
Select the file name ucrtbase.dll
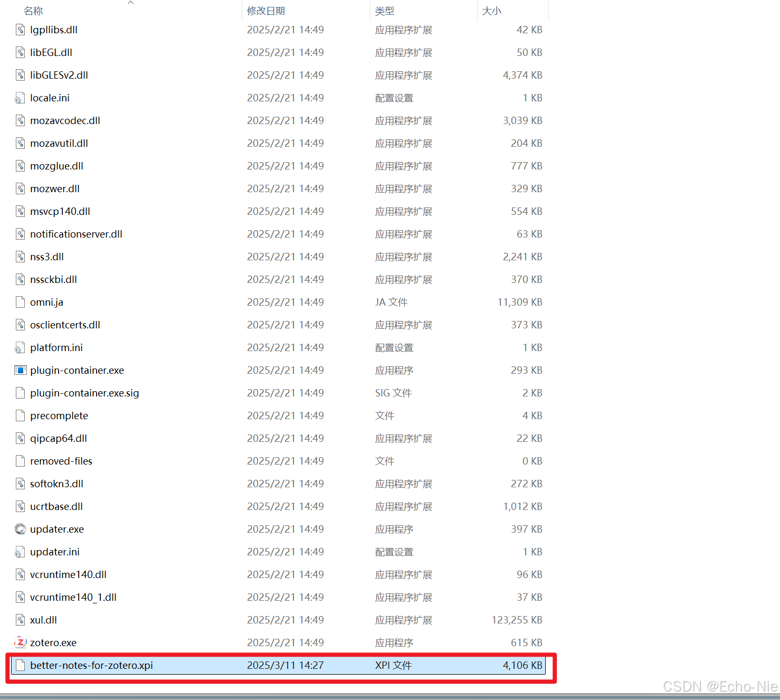[x=56, y=506]
